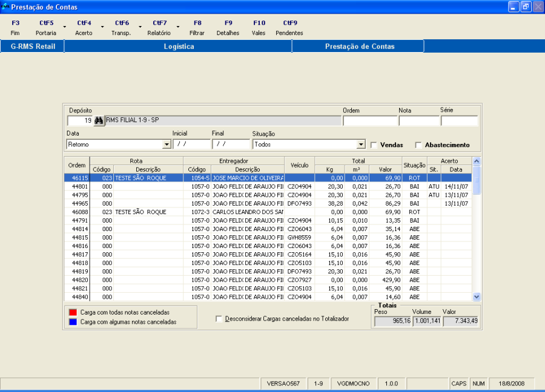This screenshot has height=392, width=545.
Task: Open the CtF5 Portaria toolbar item
Action: click(46, 28)
